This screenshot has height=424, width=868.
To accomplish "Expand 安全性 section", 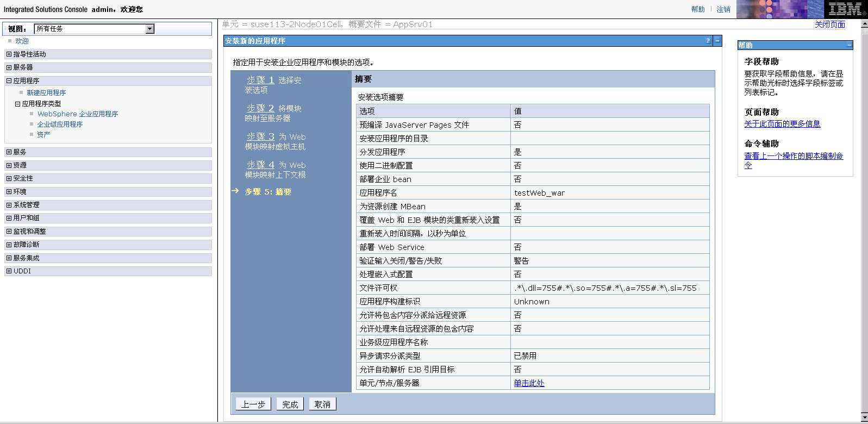I will 9,178.
